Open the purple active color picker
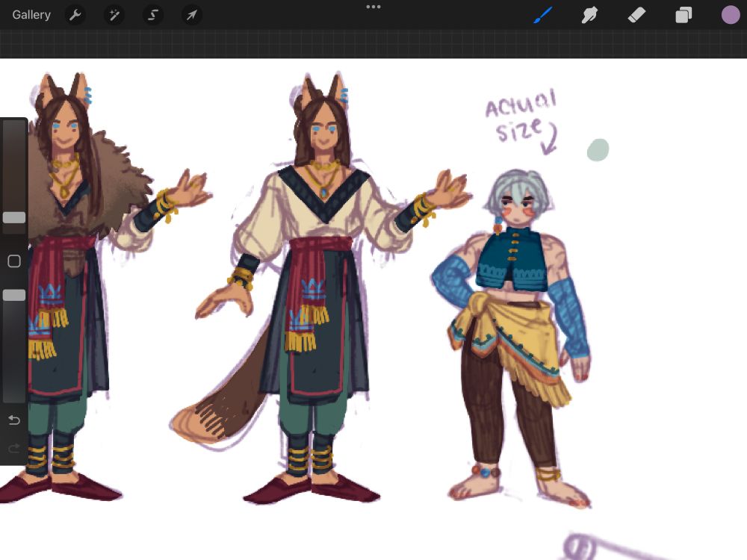This screenshot has width=747, height=560. (x=730, y=15)
